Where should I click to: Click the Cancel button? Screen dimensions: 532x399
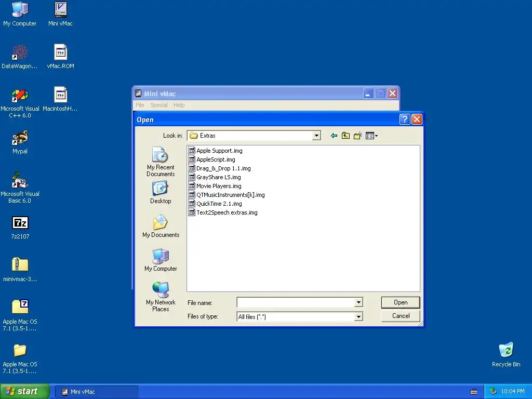(401, 316)
